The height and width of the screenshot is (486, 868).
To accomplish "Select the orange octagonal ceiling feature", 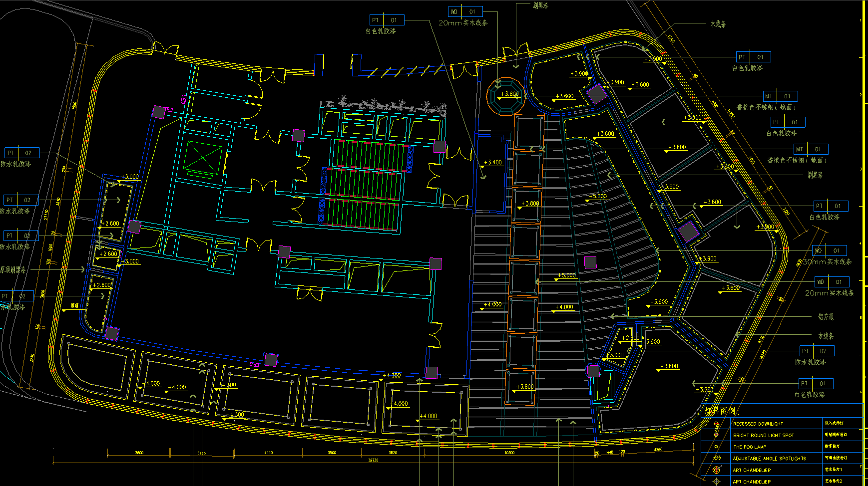I will [506, 96].
